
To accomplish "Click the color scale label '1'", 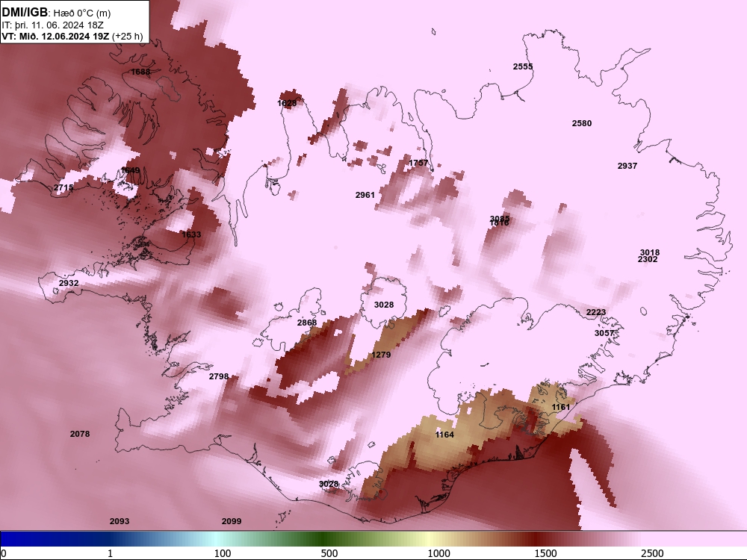I will pos(110,553).
